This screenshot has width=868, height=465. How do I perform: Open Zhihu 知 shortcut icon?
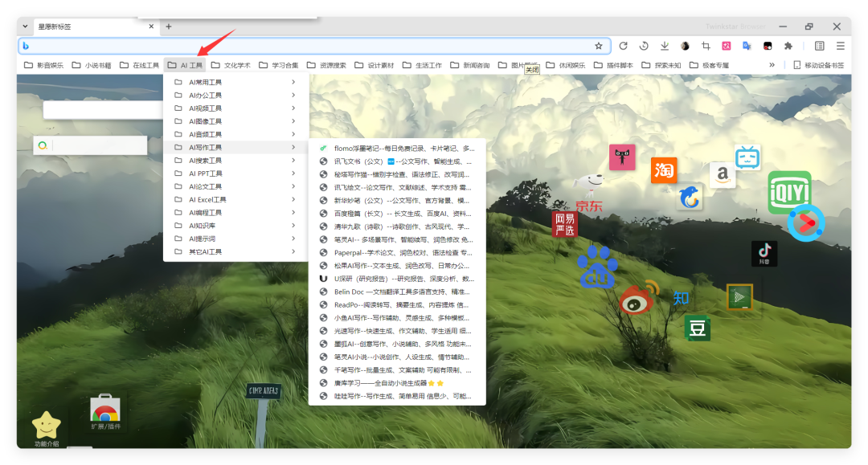point(681,298)
